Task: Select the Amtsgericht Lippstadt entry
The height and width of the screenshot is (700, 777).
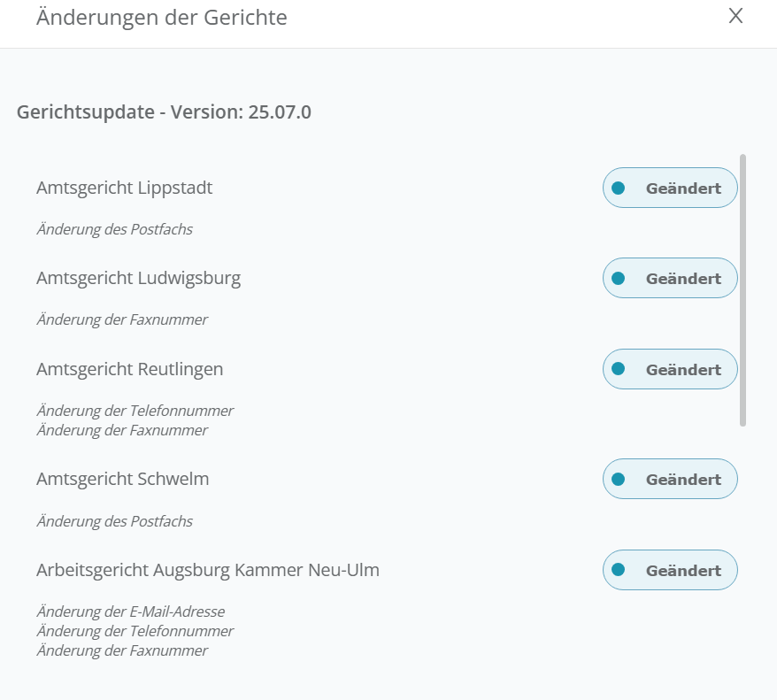Action: click(124, 188)
